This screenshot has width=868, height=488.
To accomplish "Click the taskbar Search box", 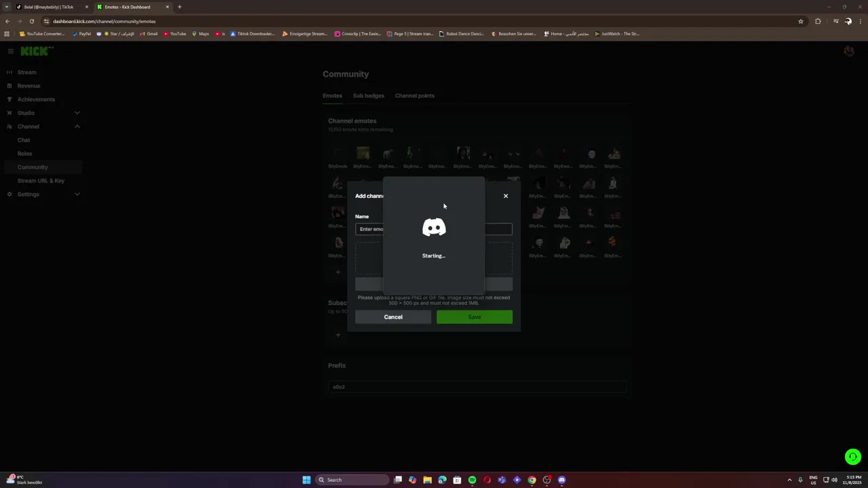I will pos(352,480).
